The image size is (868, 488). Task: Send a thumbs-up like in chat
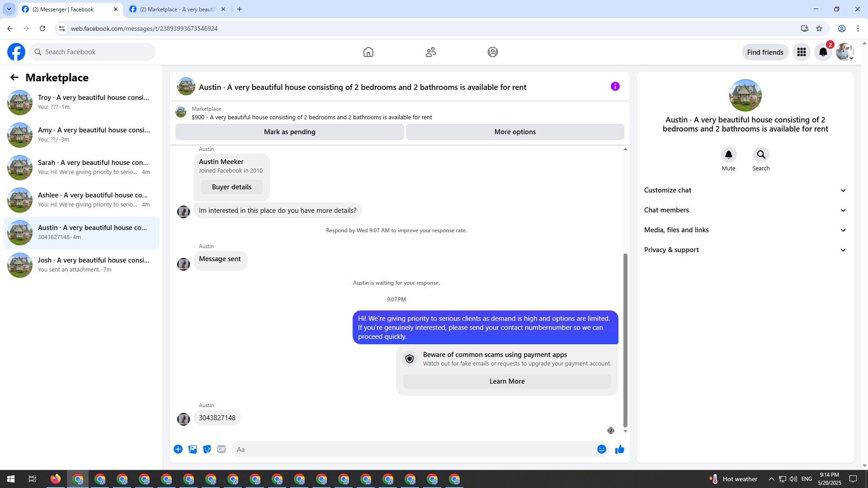pyautogui.click(x=619, y=449)
